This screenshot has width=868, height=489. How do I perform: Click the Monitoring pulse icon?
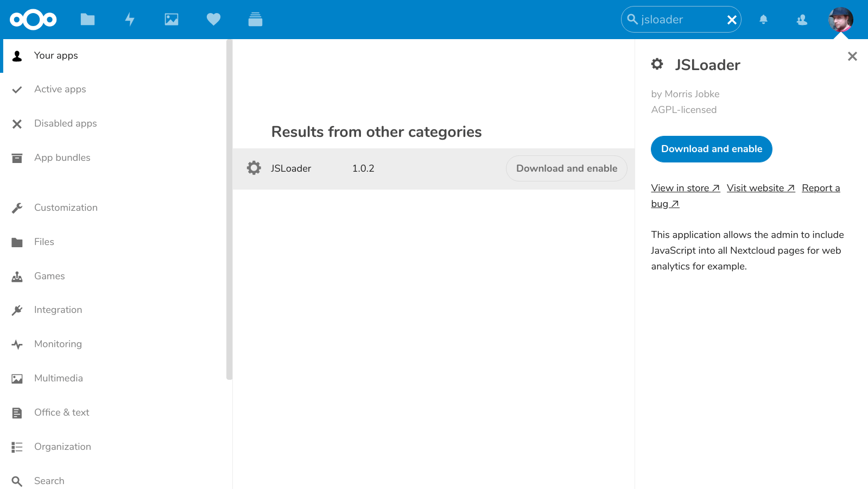pyautogui.click(x=17, y=344)
